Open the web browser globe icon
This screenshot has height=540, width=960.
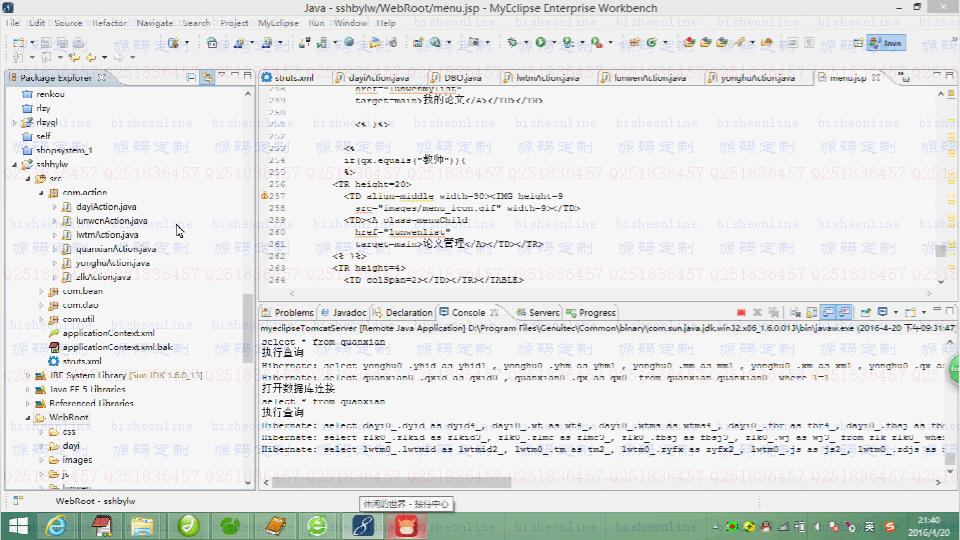pyautogui.click(x=349, y=42)
